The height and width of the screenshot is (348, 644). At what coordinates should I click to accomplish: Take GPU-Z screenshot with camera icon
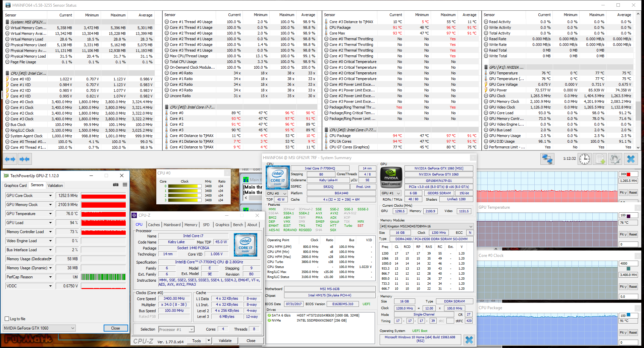pyautogui.click(x=116, y=185)
